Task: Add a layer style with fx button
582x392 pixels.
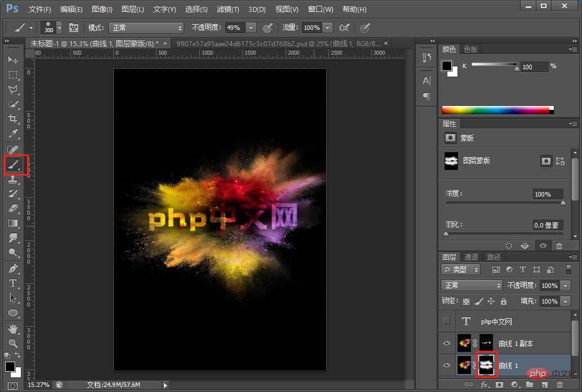Action: pos(484,385)
